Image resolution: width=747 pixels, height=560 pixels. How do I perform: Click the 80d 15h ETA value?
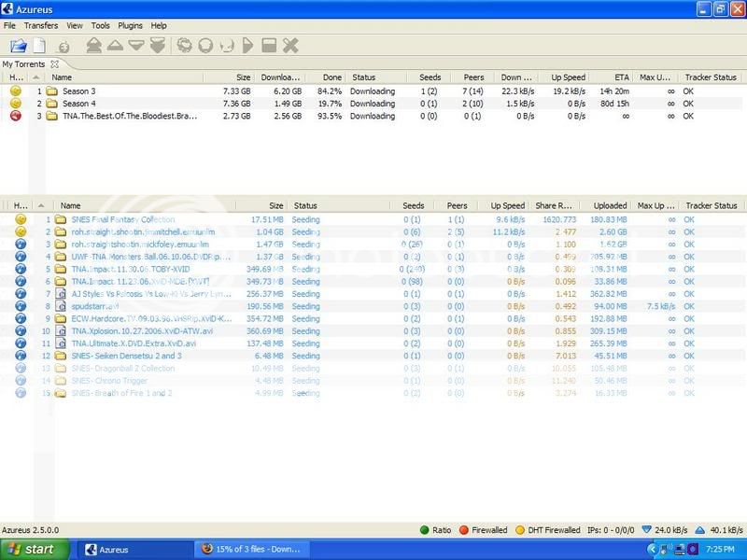(614, 104)
